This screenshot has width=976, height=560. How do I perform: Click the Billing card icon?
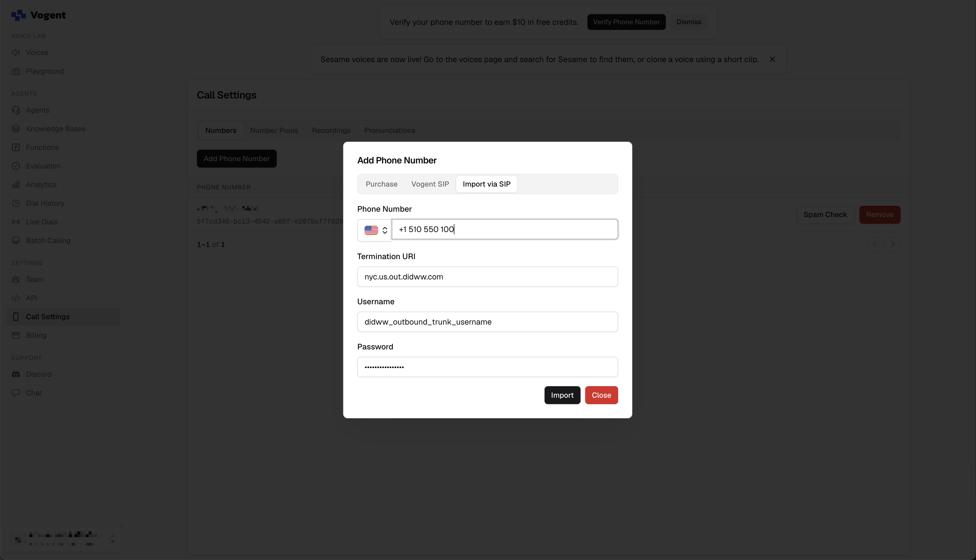click(16, 335)
